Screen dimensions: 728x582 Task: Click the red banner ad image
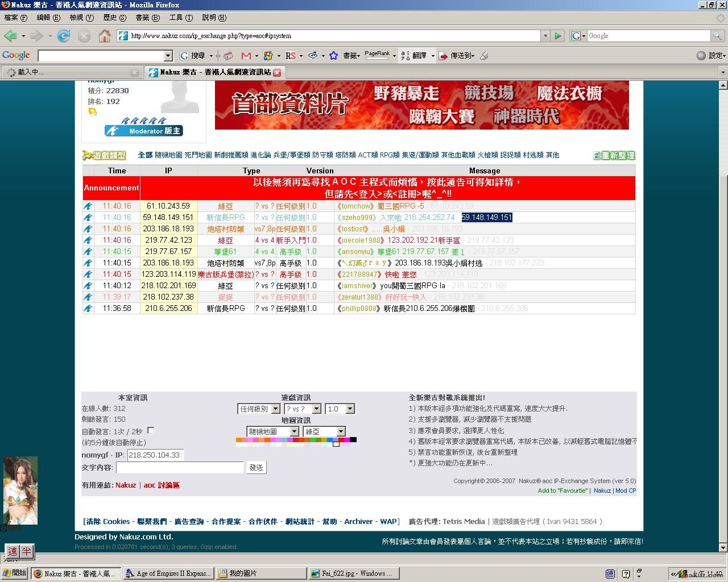421,105
